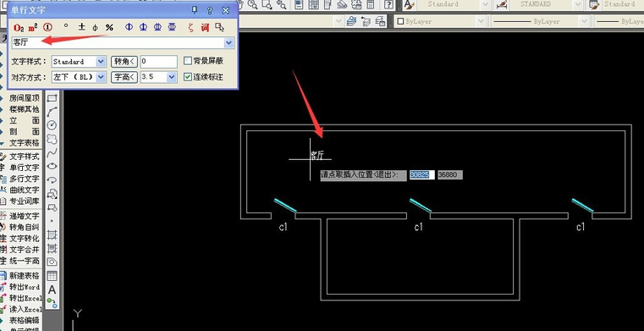Select the multiline text A tool
The image size is (644, 331).
tap(52, 290)
